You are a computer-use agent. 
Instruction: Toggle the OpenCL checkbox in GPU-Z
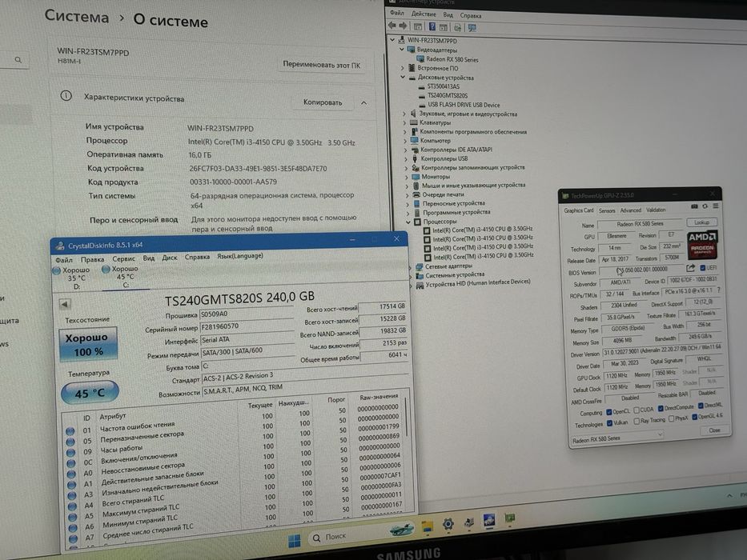pyautogui.click(x=609, y=412)
